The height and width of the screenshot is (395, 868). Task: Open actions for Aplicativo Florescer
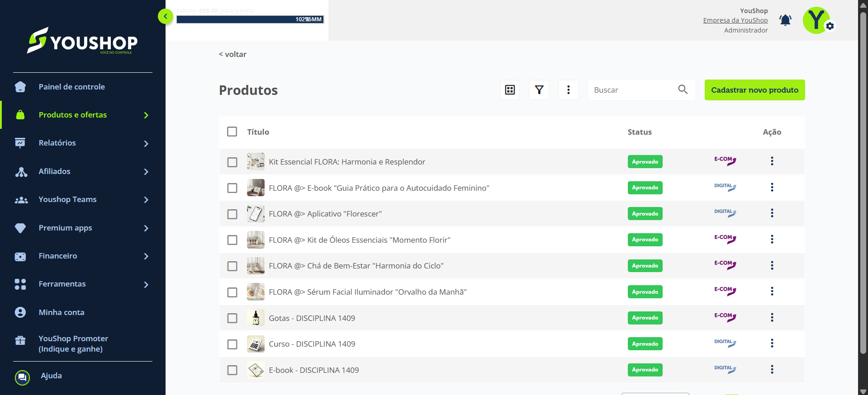point(772,213)
